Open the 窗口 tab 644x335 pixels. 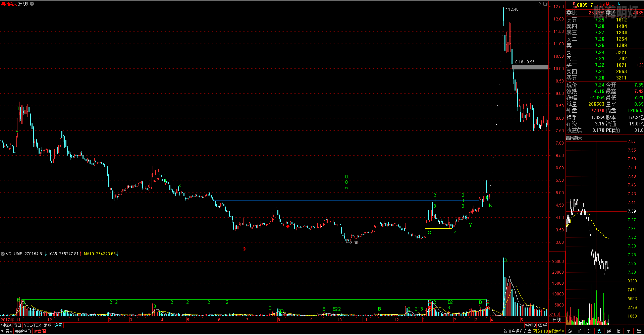(x=17, y=325)
